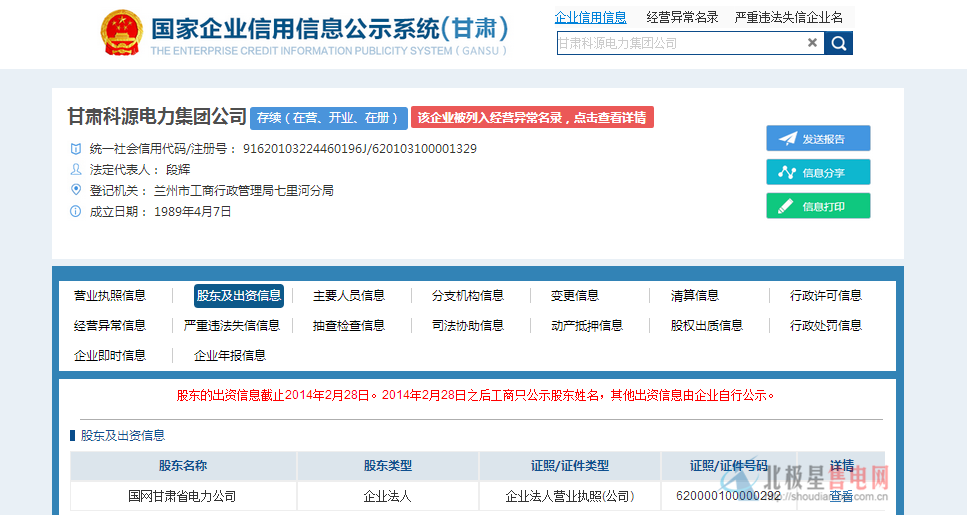Clear search text with the X icon
The image size is (967, 515).
coord(812,43)
